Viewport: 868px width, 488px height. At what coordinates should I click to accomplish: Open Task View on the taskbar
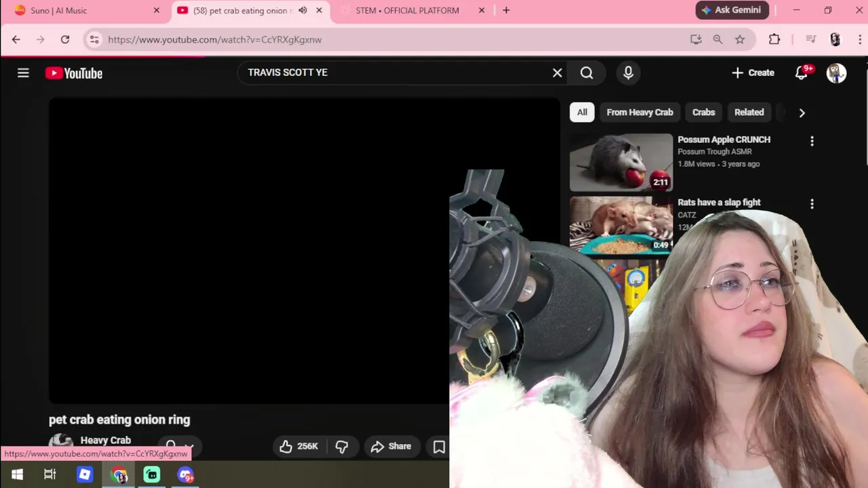click(x=50, y=474)
